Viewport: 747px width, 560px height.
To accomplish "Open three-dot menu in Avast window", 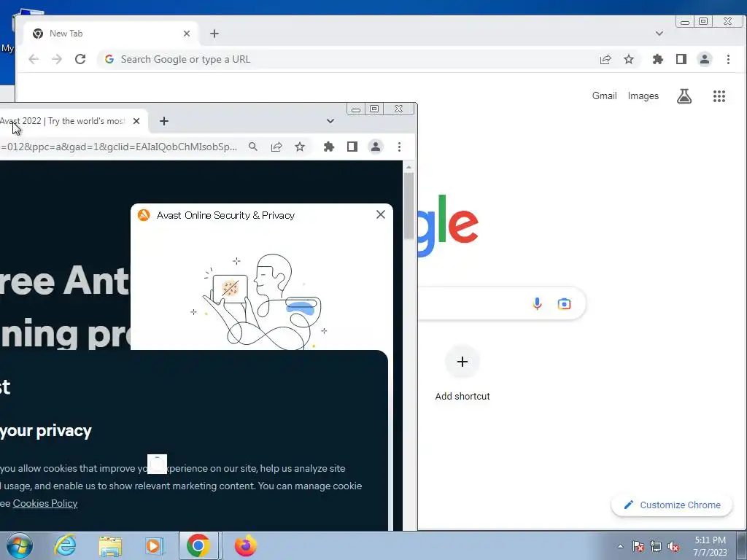I will tap(399, 147).
